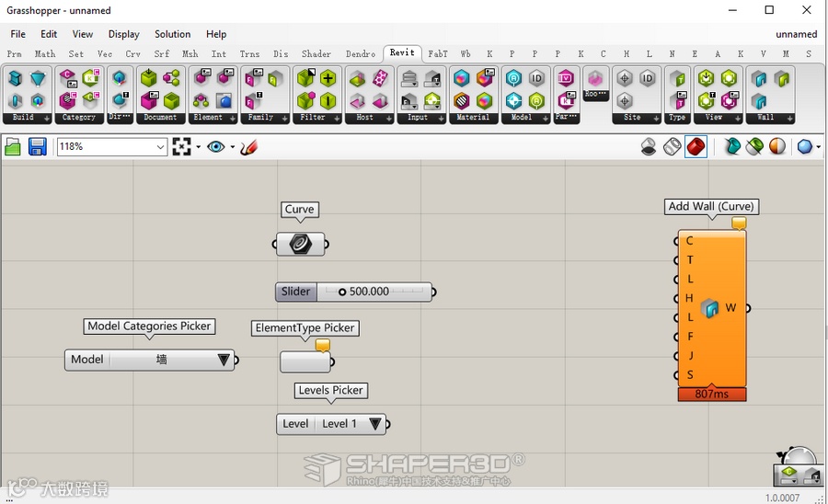Image resolution: width=828 pixels, height=504 pixels.
Task: Click the green box with down arrow in Document
Action: 149,78
